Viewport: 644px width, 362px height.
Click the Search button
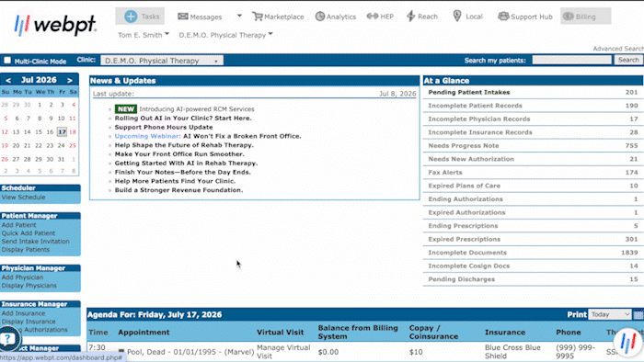coord(628,60)
